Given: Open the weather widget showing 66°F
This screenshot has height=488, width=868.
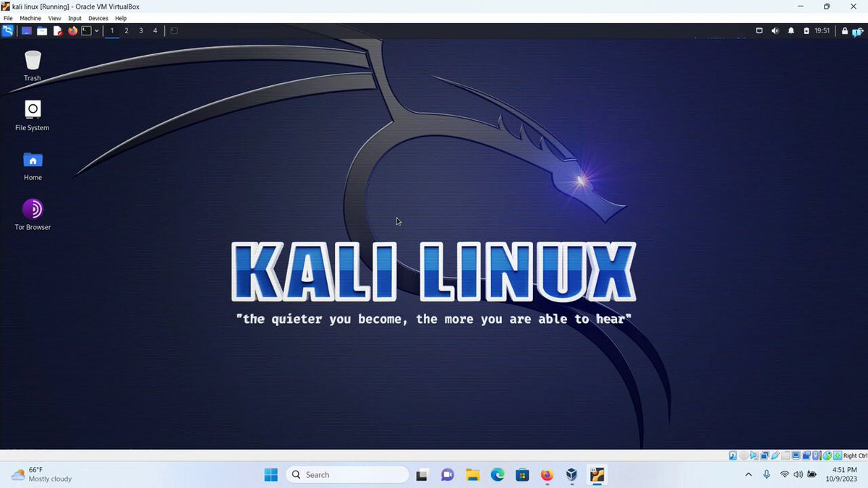Looking at the screenshot, I should pos(41,474).
